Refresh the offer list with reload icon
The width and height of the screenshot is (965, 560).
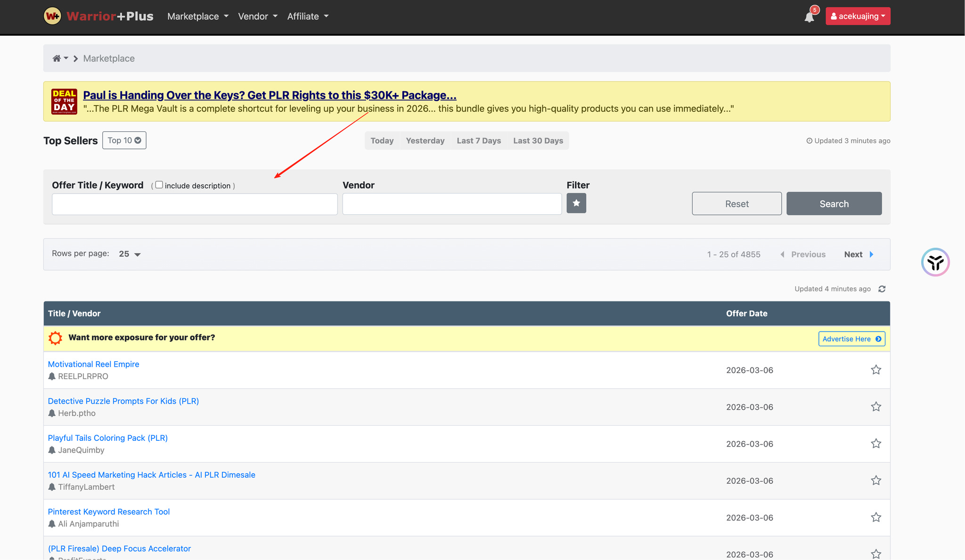(882, 289)
